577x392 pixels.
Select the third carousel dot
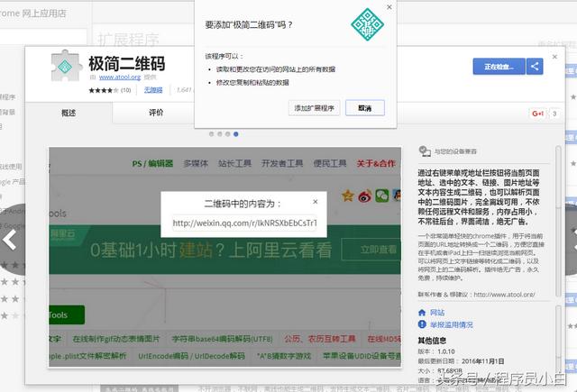(x=228, y=134)
